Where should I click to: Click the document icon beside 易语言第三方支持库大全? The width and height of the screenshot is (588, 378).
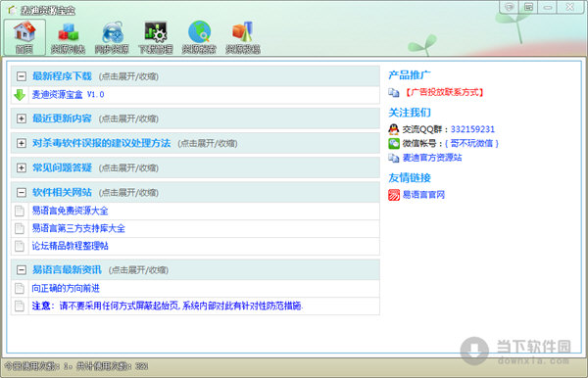(x=20, y=228)
